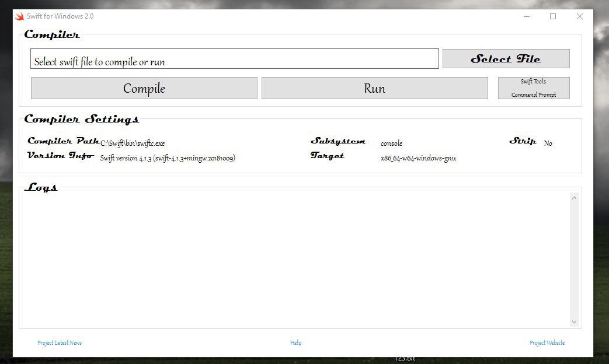Maximize the Swift for Windows window

[x=553, y=16]
